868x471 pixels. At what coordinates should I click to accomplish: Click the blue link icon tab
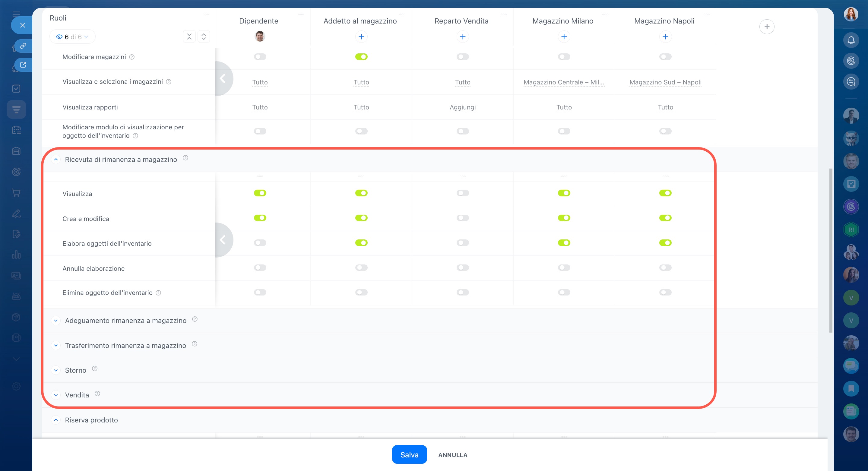pos(23,46)
